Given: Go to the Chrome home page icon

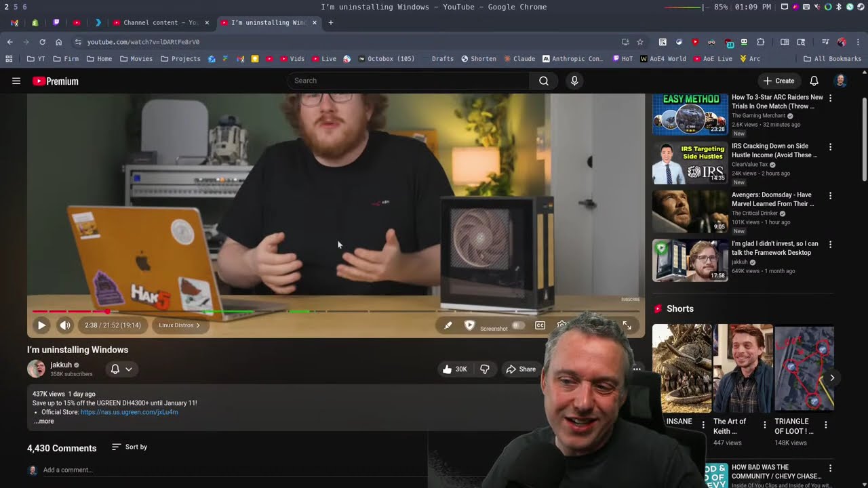Looking at the screenshot, I should 59,42.
